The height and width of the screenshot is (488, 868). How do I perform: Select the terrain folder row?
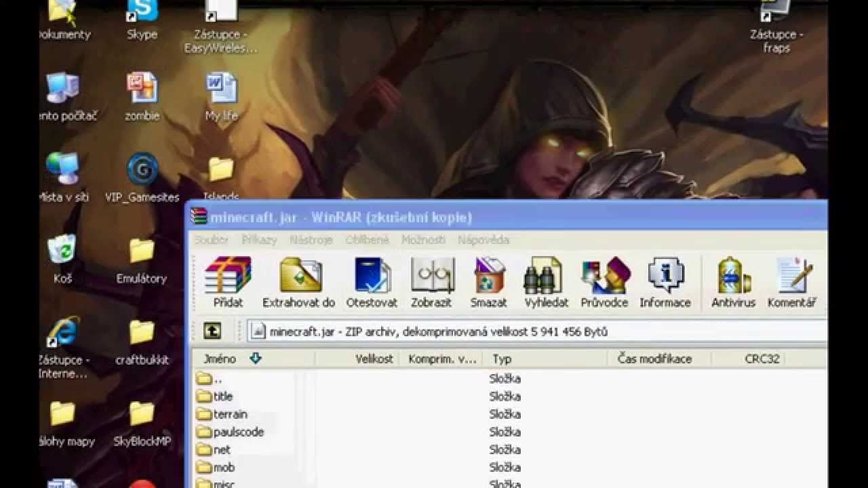[510, 413]
